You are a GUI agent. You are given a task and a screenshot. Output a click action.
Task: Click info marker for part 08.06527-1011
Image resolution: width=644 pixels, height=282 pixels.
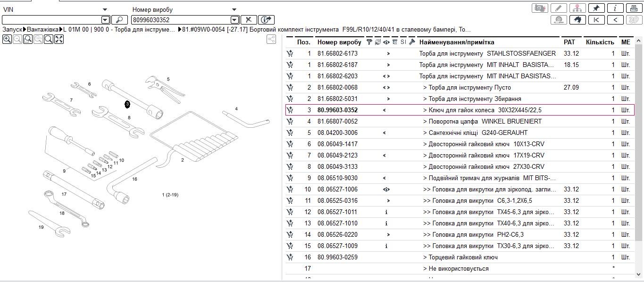[x=386, y=212]
